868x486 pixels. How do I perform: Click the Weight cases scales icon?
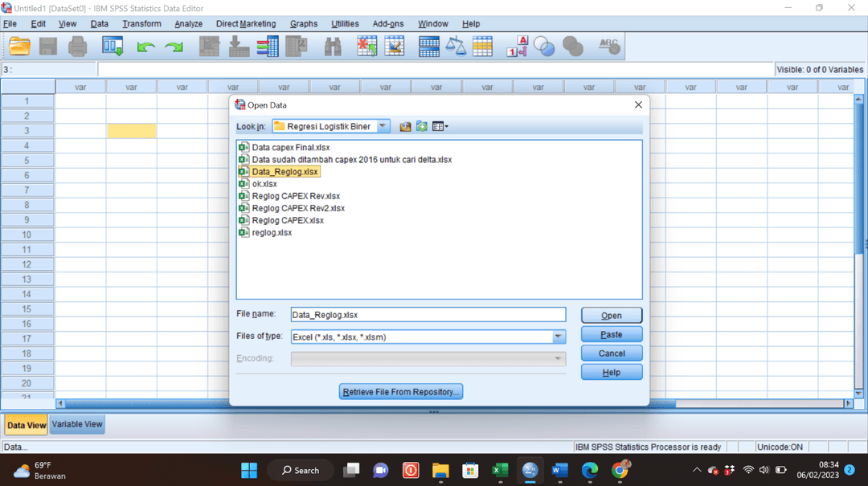pyautogui.click(x=457, y=47)
